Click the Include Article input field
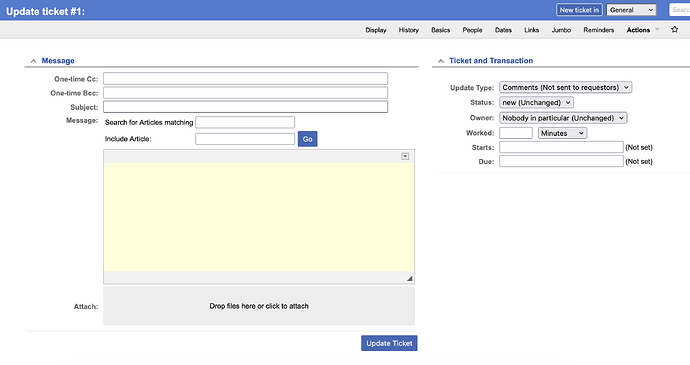This screenshot has width=690, height=365. pos(245,139)
